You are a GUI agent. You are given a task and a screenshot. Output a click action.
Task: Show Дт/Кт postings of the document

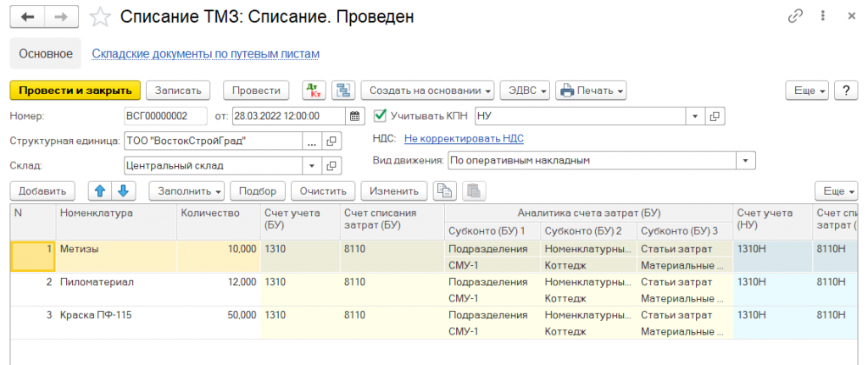click(x=314, y=91)
